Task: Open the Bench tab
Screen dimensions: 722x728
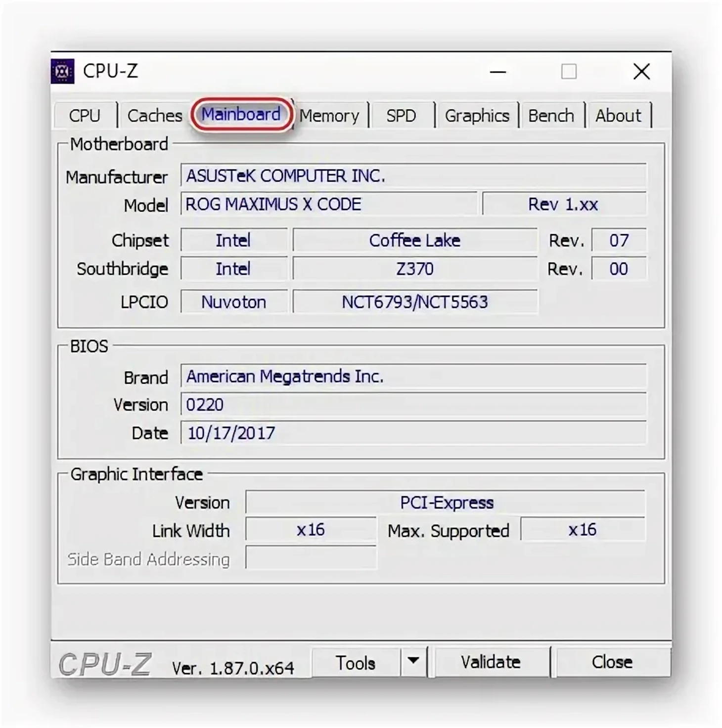Action: [551, 116]
